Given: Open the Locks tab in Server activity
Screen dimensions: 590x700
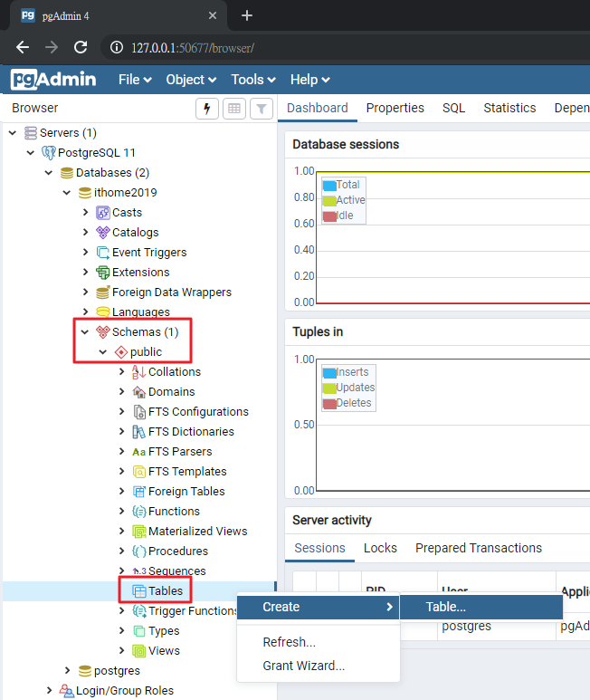Looking at the screenshot, I should (x=380, y=548).
